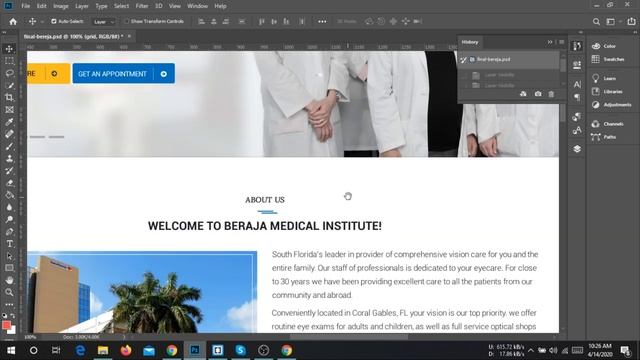
Task: Open the History panel options menu
Action: tap(562, 42)
